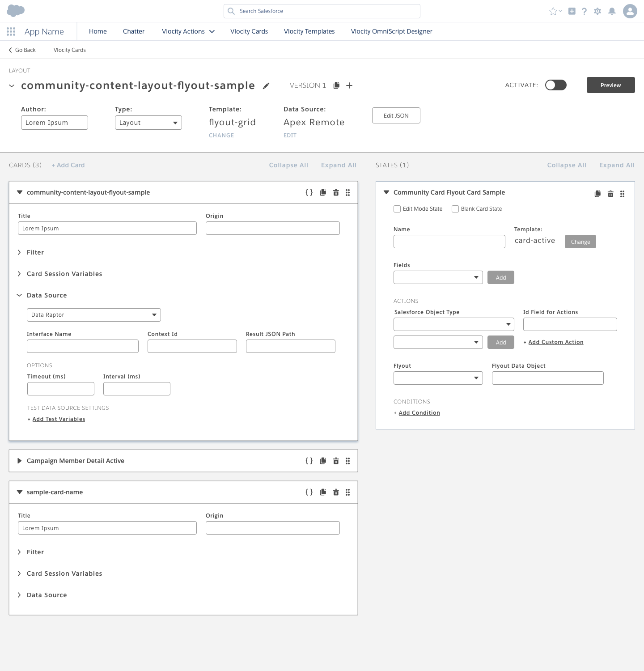This screenshot has height=671, width=644.
Task: Duplicate the Community Card Flyout Card Sample state
Action: 597,194
